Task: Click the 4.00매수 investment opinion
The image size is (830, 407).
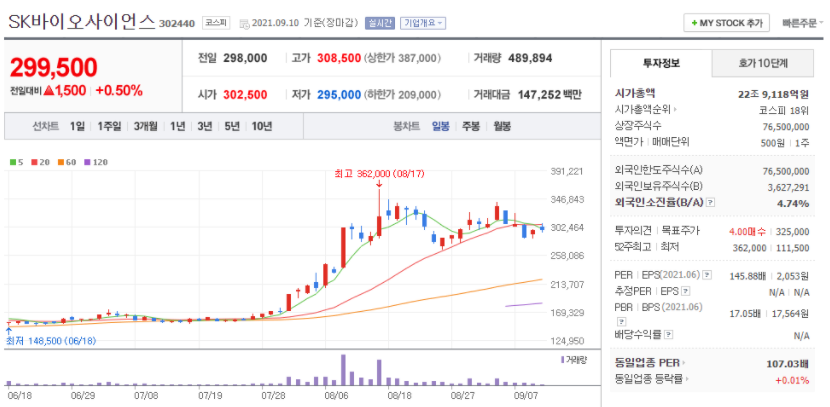Action: (747, 232)
